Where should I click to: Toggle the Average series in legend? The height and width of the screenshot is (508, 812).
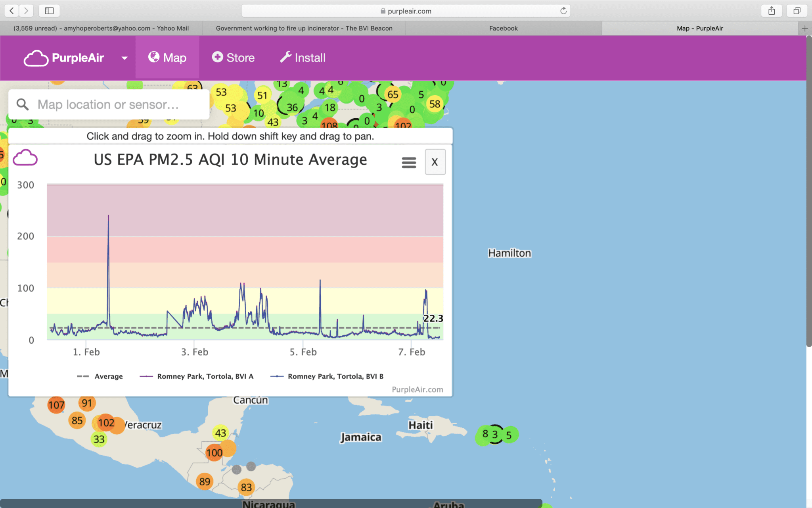(x=100, y=376)
